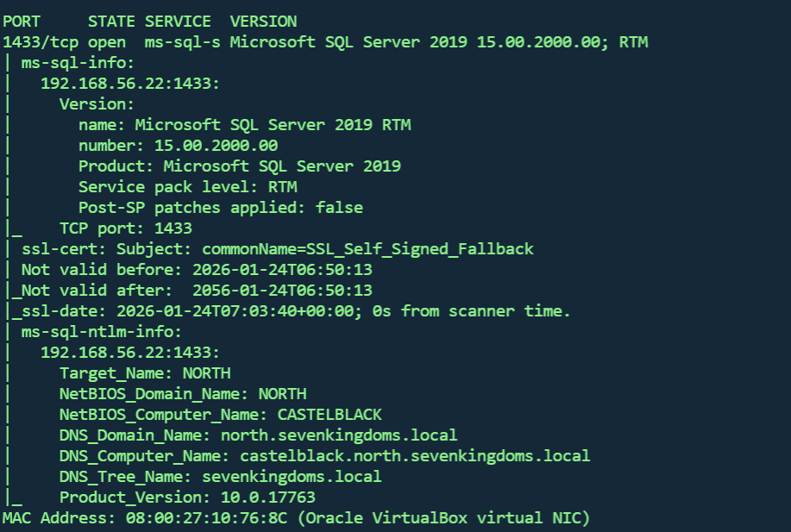Viewport: 791px width, 532px height.
Task: Click the 'Not valid after' date line
Action: [x=197, y=291]
